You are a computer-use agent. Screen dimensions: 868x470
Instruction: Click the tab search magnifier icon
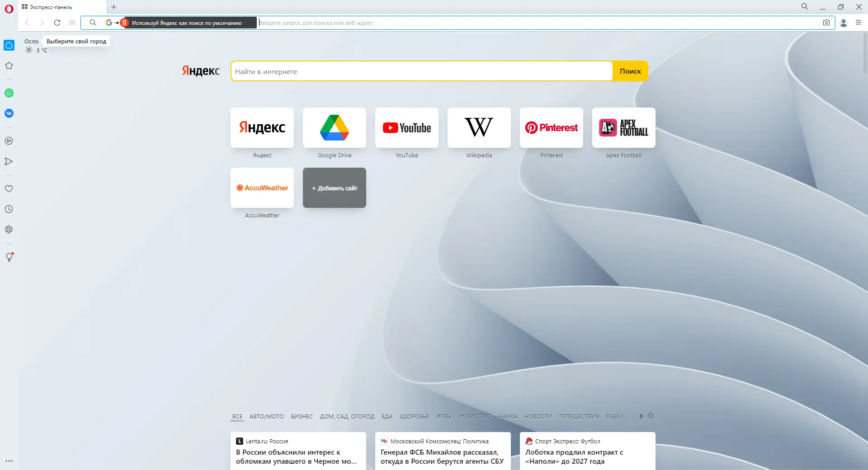coord(805,7)
